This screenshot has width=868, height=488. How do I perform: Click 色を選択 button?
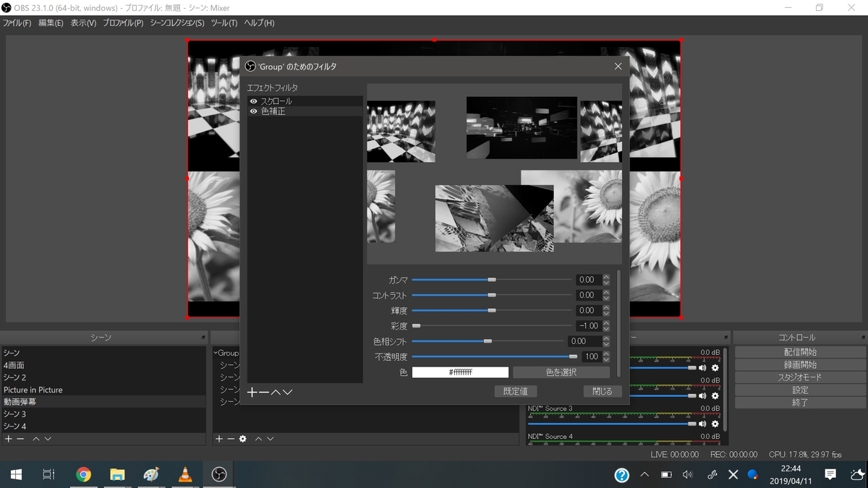561,372
